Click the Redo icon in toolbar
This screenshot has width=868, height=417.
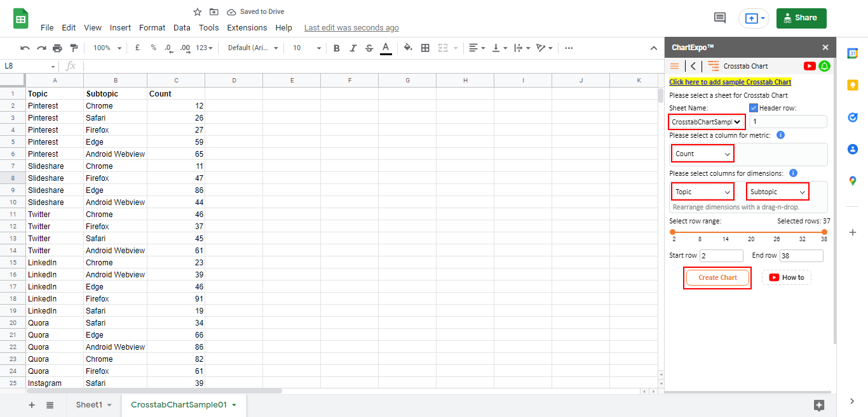41,48
